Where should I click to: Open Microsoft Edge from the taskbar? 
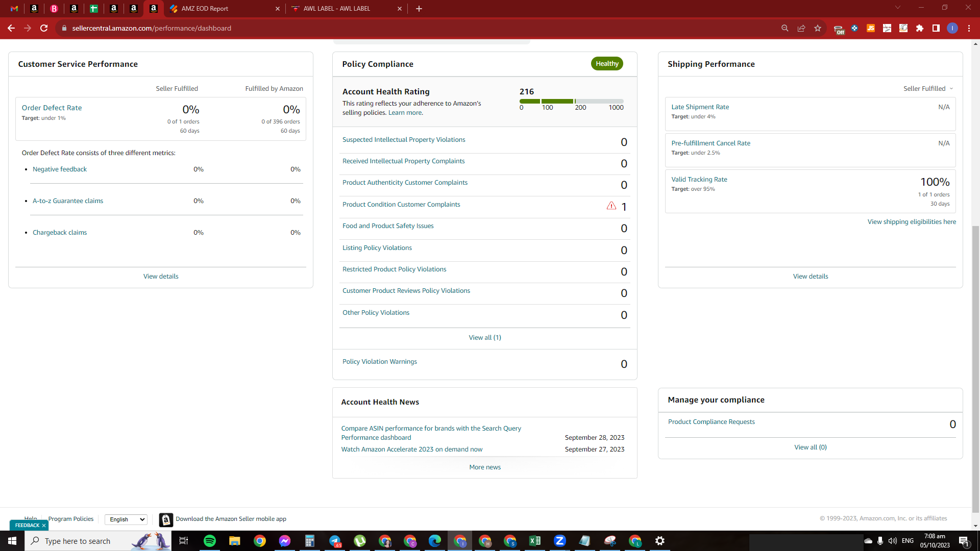pos(435,541)
